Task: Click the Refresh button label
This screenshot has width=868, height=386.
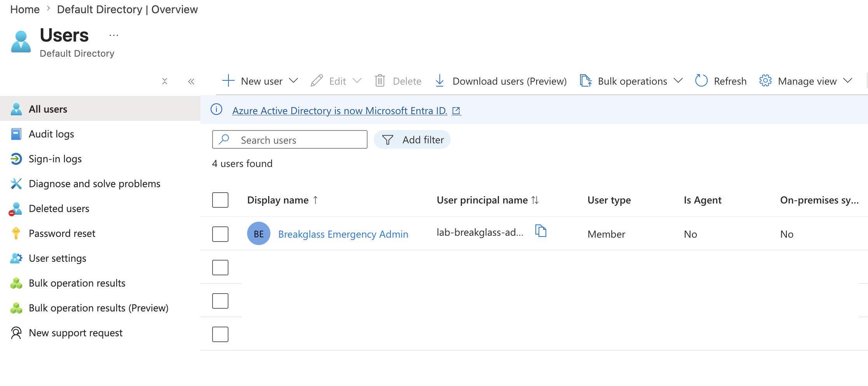Action: pos(730,81)
